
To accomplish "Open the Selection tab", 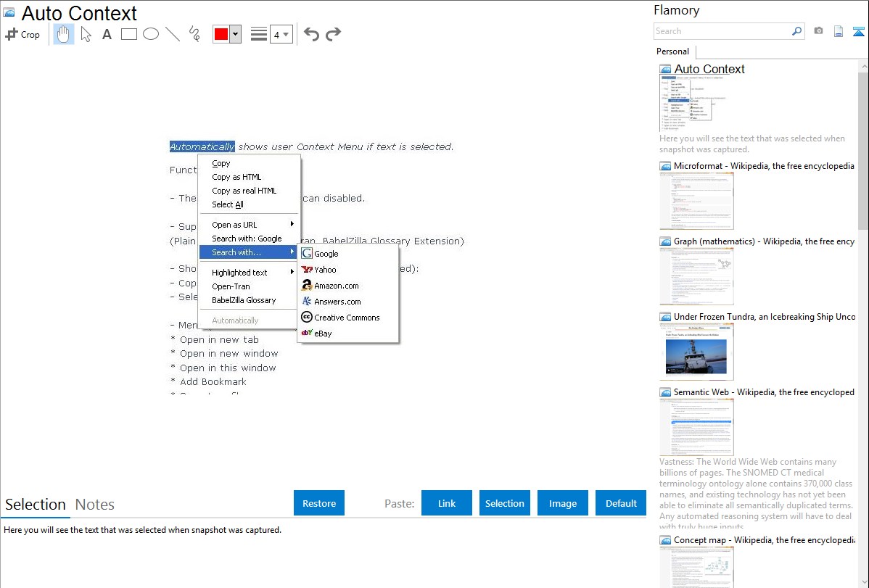I will [36, 505].
